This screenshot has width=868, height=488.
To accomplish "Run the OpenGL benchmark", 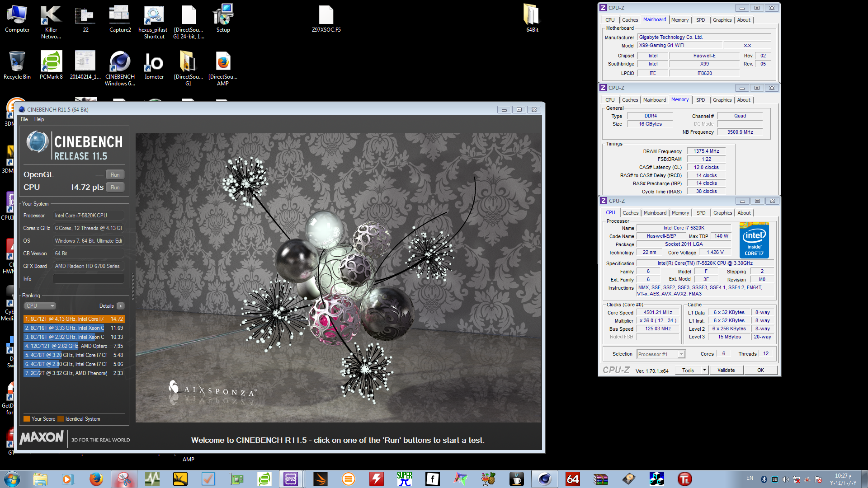I will pos(115,175).
